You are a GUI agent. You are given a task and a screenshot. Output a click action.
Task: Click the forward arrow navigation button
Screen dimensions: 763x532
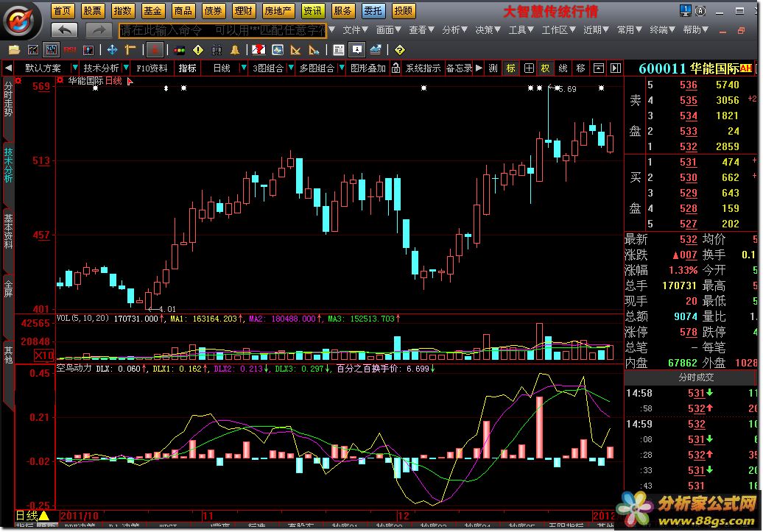point(99,31)
